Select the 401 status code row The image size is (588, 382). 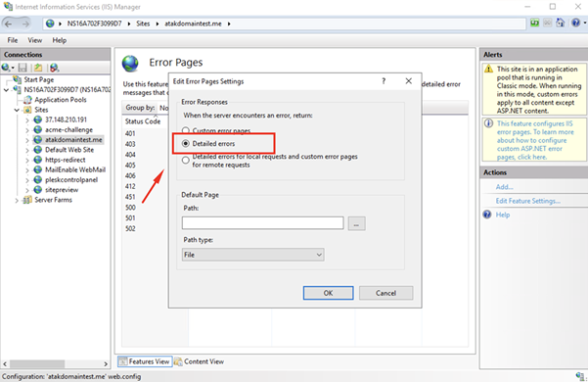pyautogui.click(x=130, y=133)
